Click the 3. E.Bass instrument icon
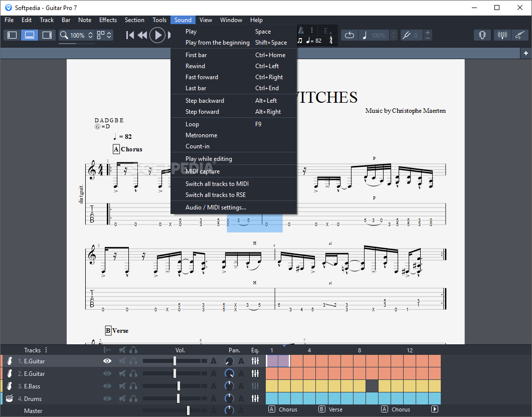The image size is (532, 417). coord(10,386)
